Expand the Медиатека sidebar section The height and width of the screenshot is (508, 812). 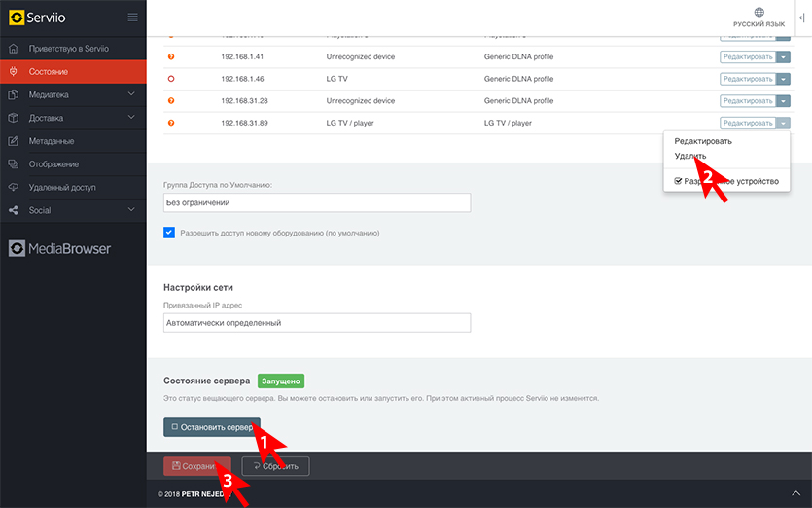(x=131, y=94)
